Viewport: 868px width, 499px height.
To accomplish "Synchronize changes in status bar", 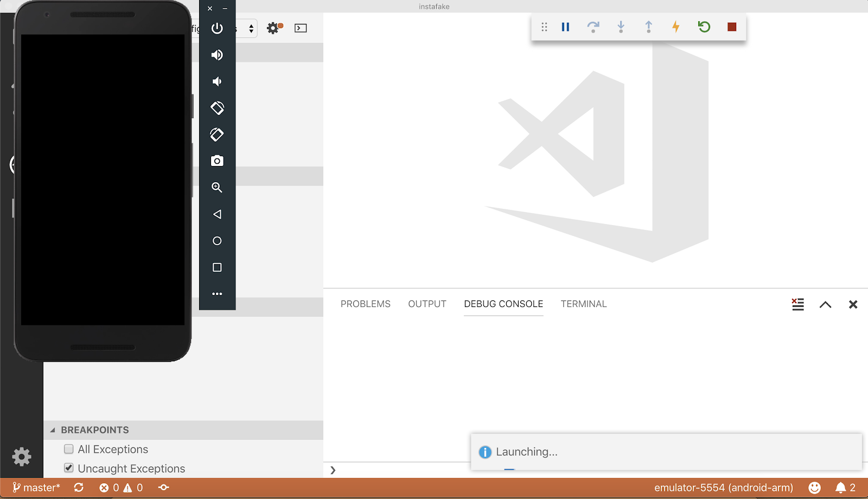I will (x=79, y=488).
